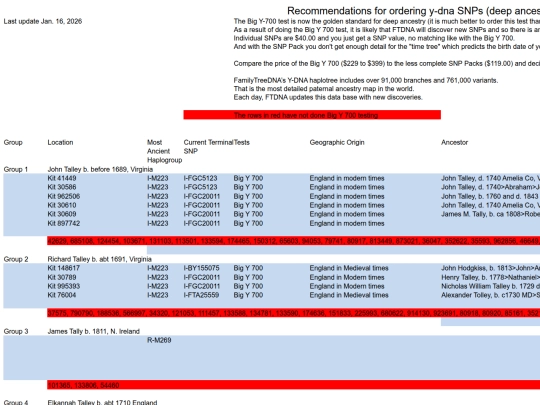This screenshot has width=540, height=405.
Task: Select the line 'Compare the price of the Big Y 700'
Action: point(387,64)
